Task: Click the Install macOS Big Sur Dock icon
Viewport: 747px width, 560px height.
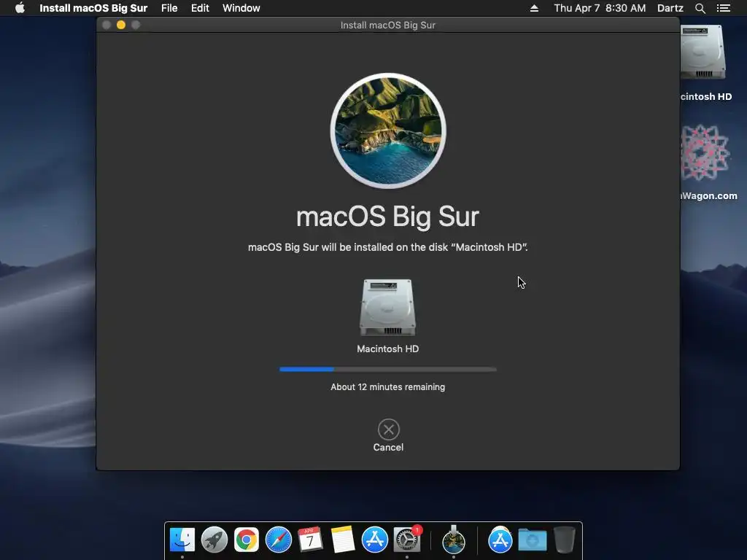Action: pyautogui.click(x=453, y=540)
